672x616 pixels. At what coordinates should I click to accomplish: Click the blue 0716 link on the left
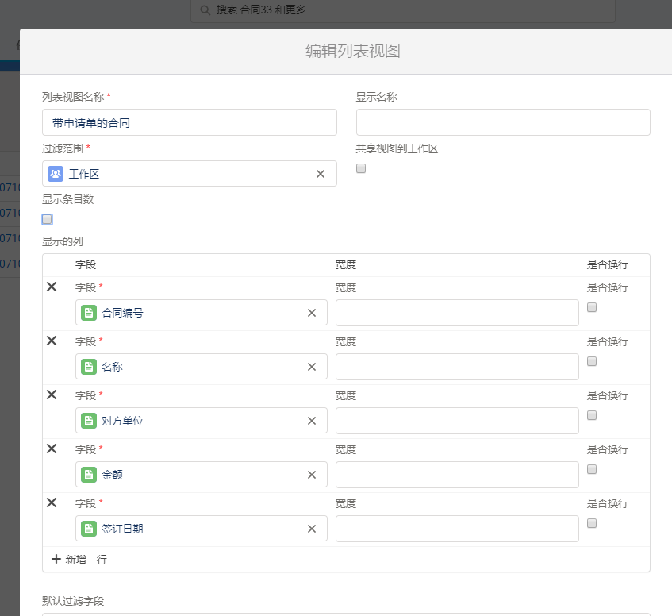coord(10,187)
